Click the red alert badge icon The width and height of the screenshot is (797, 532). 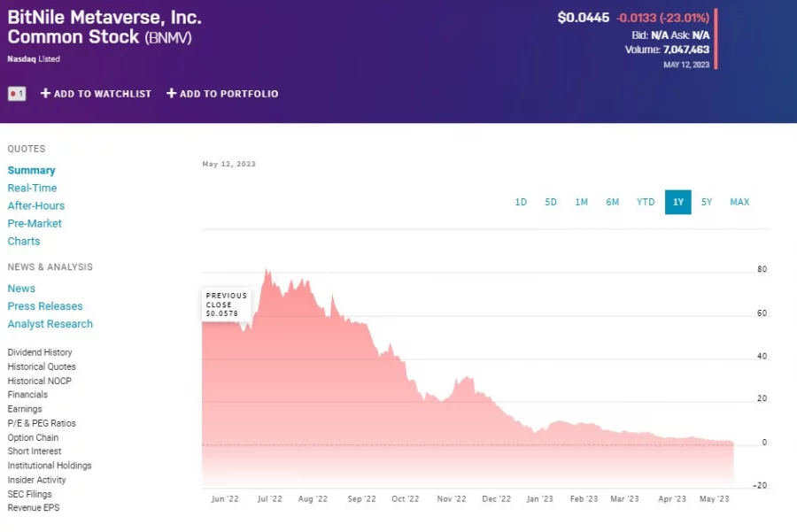point(16,93)
